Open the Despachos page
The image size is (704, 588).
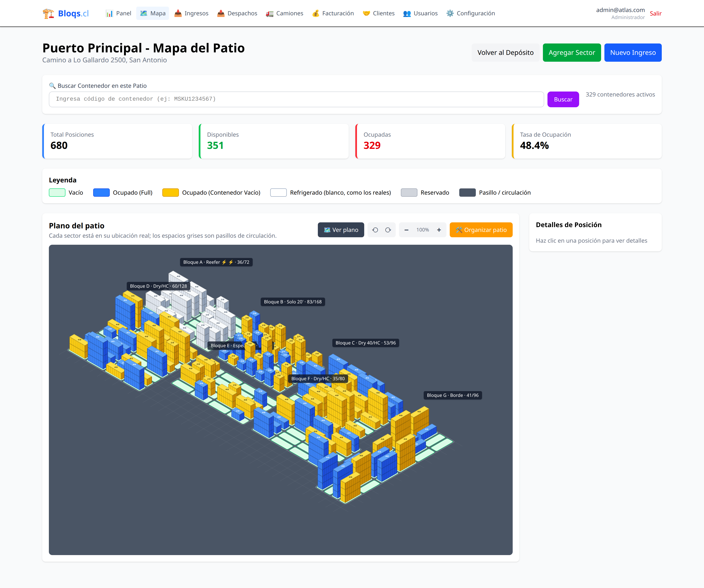pos(237,13)
